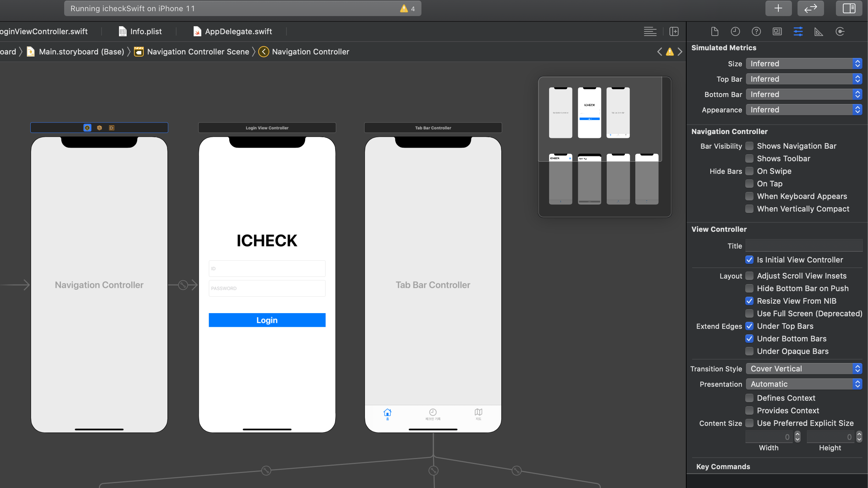Toggle the right inspectors panel icon
The height and width of the screenshot is (488, 868).
(x=848, y=8)
